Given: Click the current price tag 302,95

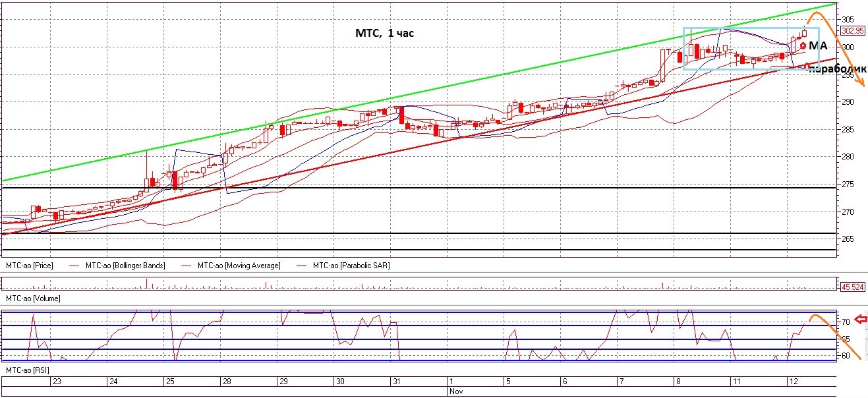Looking at the screenshot, I should pyautogui.click(x=852, y=30).
